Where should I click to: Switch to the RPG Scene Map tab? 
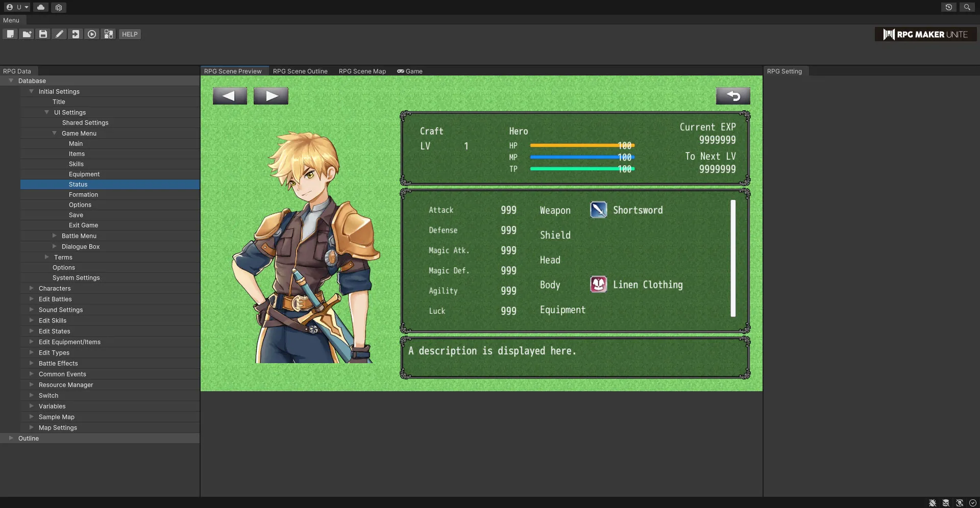click(362, 71)
